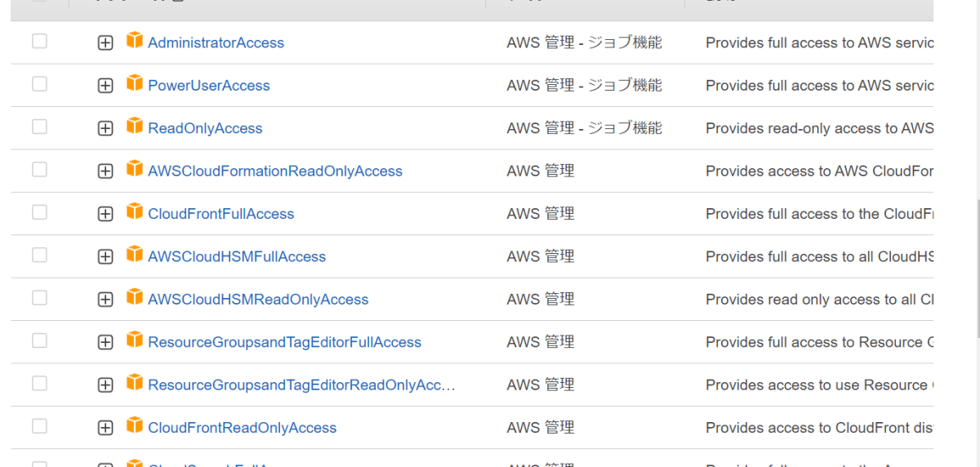This screenshot has height=467, width=980.
Task: Click policy icon beside CloudFrontFullAccess
Action: point(135,211)
